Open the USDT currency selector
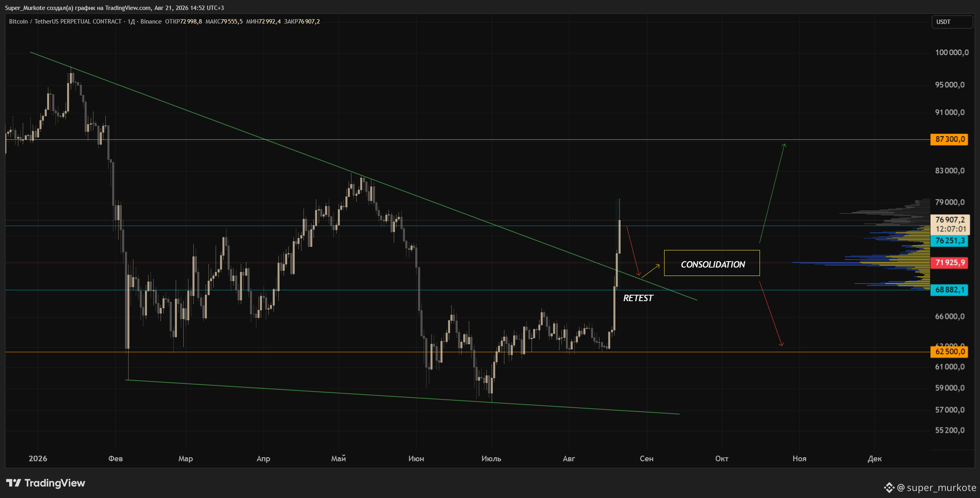Image resolution: width=980 pixels, height=498 pixels. click(952, 22)
